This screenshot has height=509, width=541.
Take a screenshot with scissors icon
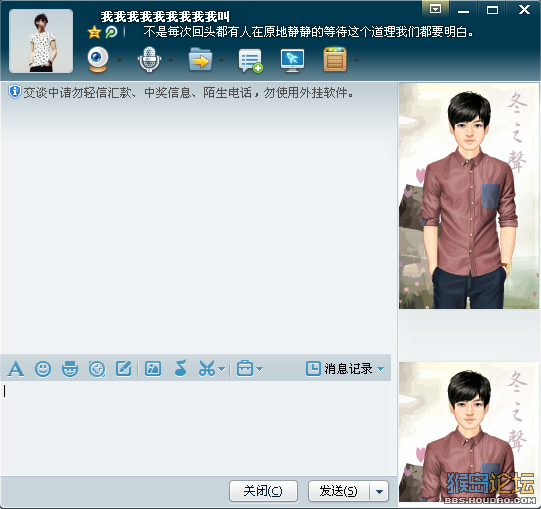207,368
